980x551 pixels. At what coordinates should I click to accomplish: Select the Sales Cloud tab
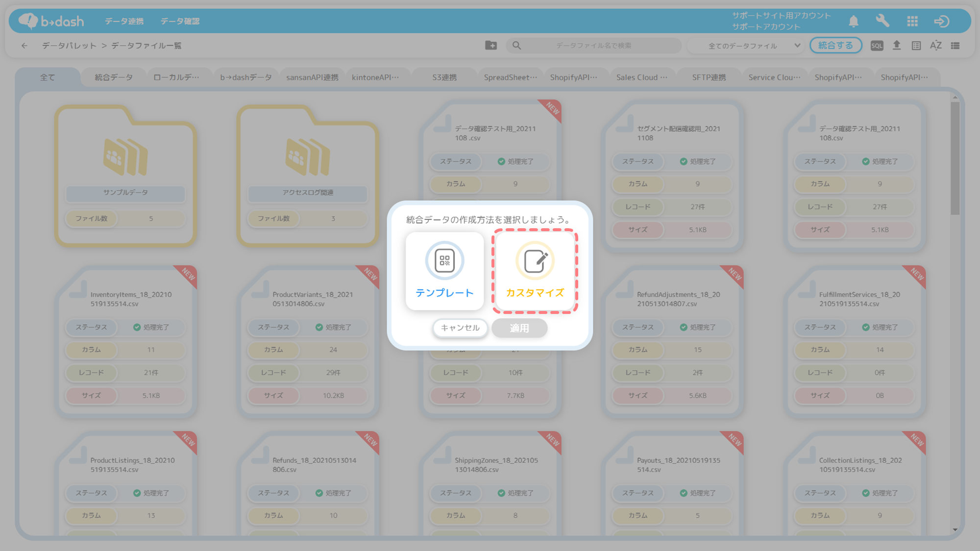pos(642,77)
